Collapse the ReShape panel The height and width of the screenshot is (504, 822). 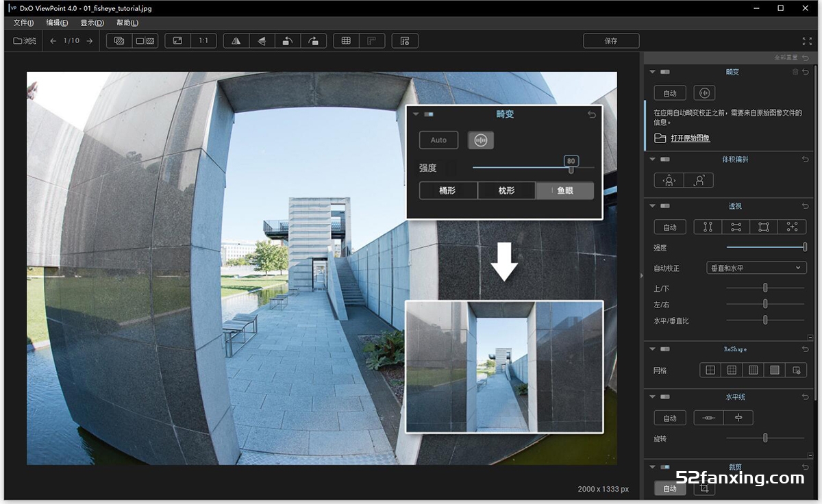click(653, 349)
